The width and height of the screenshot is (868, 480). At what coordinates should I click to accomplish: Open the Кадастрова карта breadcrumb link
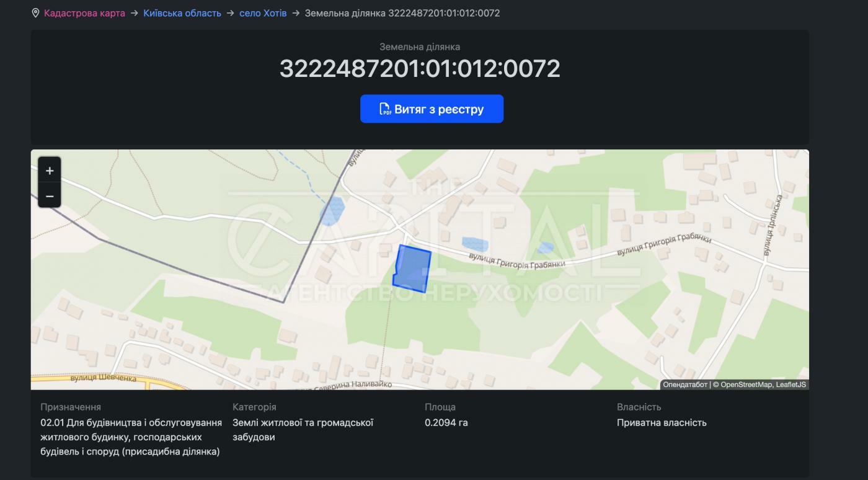84,13
